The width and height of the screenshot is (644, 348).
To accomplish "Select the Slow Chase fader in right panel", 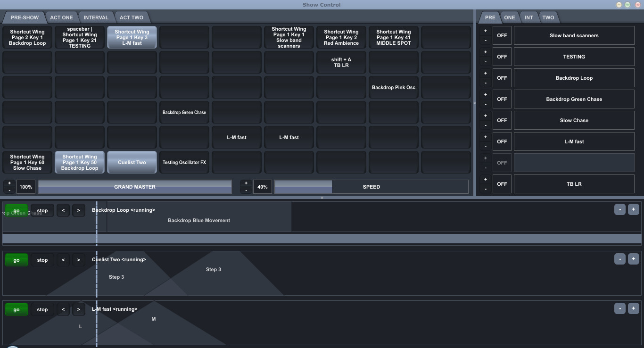I will (x=574, y=120).
